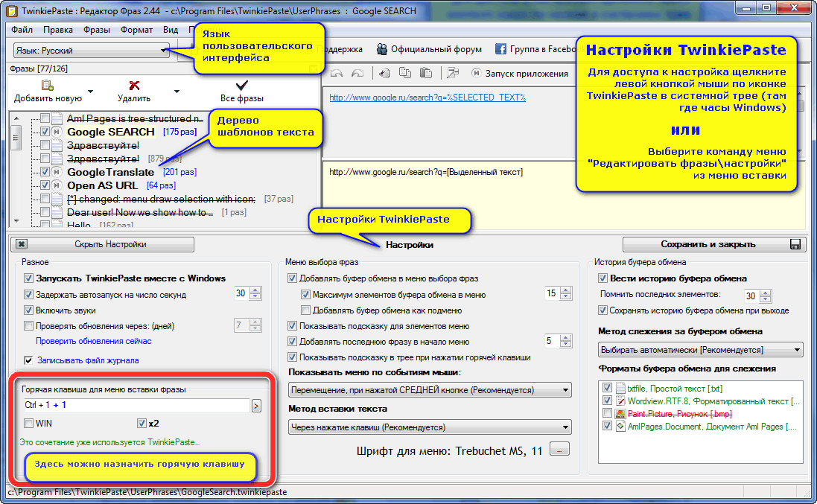Screen dimensions: 817x504
Task: Toggle 'Запускать TwinkiePaste вместе с Windows' checkbox
Action: click(x=28, y=278)
